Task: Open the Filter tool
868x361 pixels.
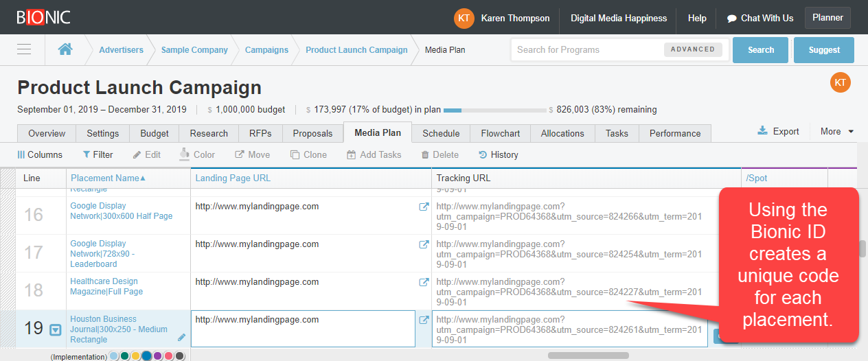Action: click(x=98, y=154)
